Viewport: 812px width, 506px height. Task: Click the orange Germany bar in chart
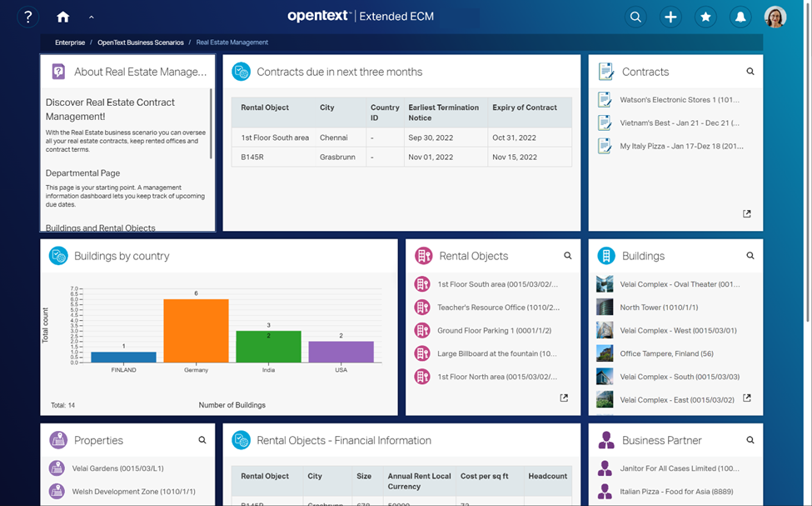[196, 331]
